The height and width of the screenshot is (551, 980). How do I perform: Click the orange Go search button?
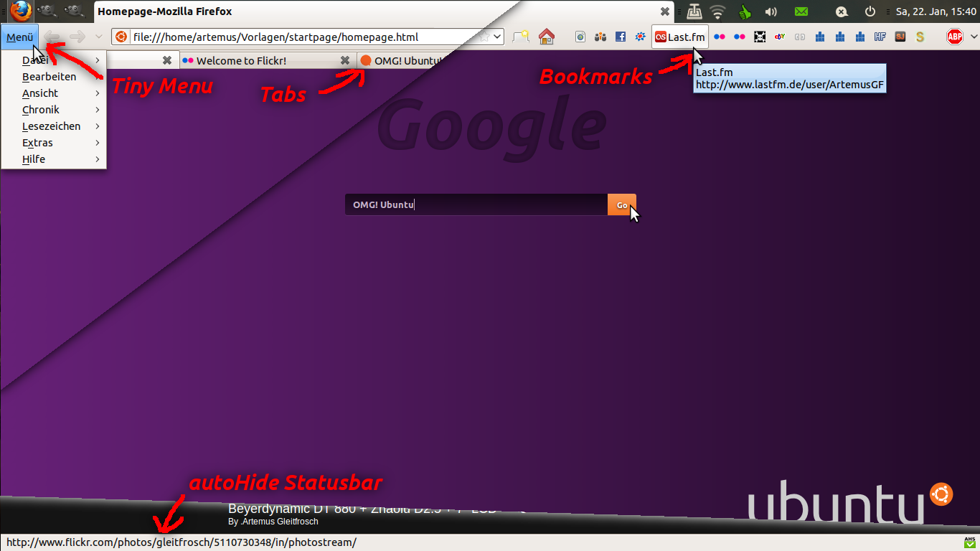(621, 204)
